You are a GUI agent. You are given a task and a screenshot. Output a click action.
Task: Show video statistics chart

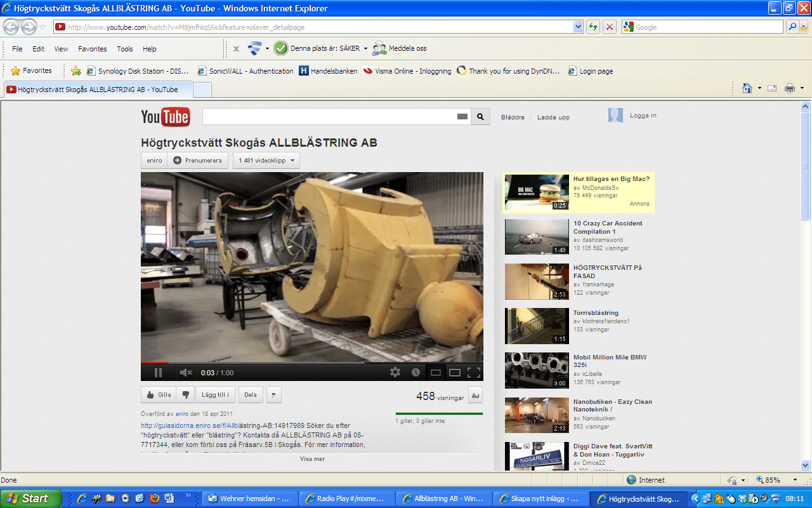[x=475, y=395]
